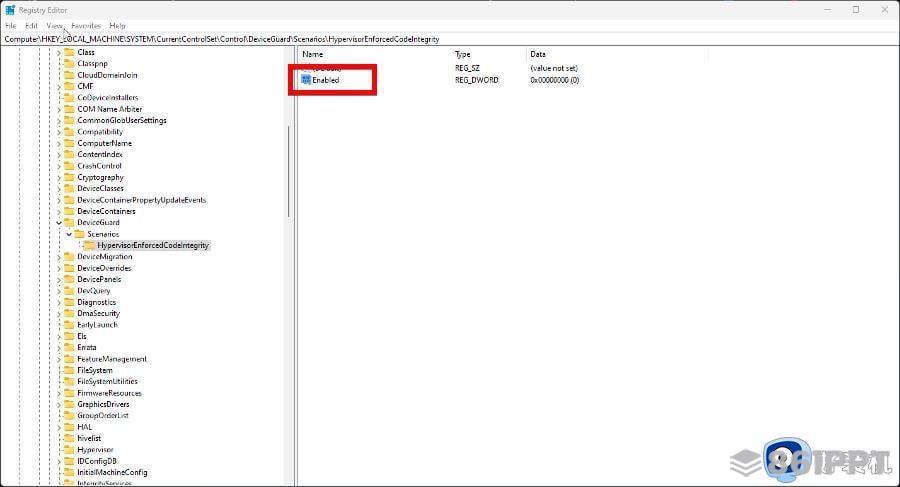This screenshot has width=900, height=487.
Task: Collapse the DeviceGuard key
Action: tap(59, 223)
